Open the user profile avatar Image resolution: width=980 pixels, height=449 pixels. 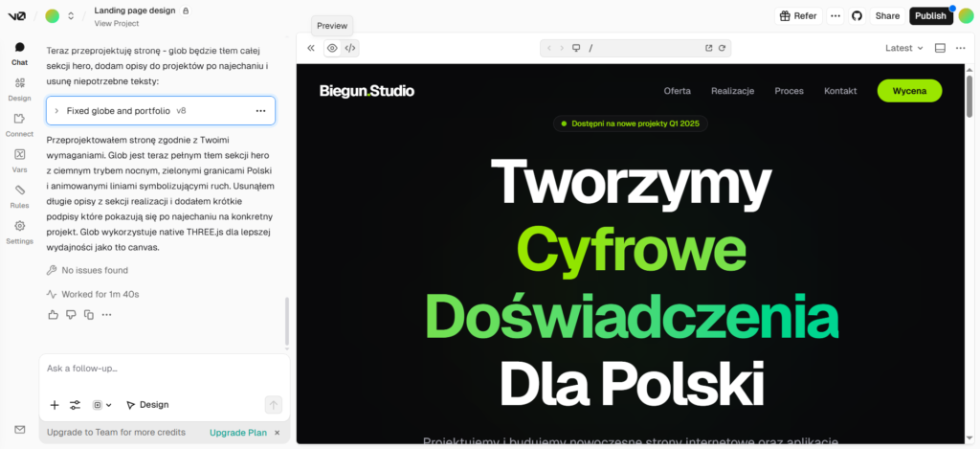pos(967,16)
